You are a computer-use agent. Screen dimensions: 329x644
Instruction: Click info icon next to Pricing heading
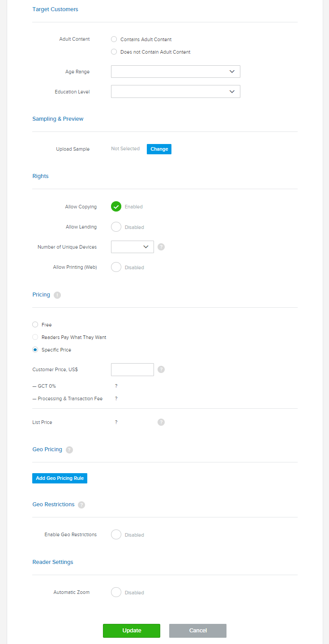[x=57, y=295]
